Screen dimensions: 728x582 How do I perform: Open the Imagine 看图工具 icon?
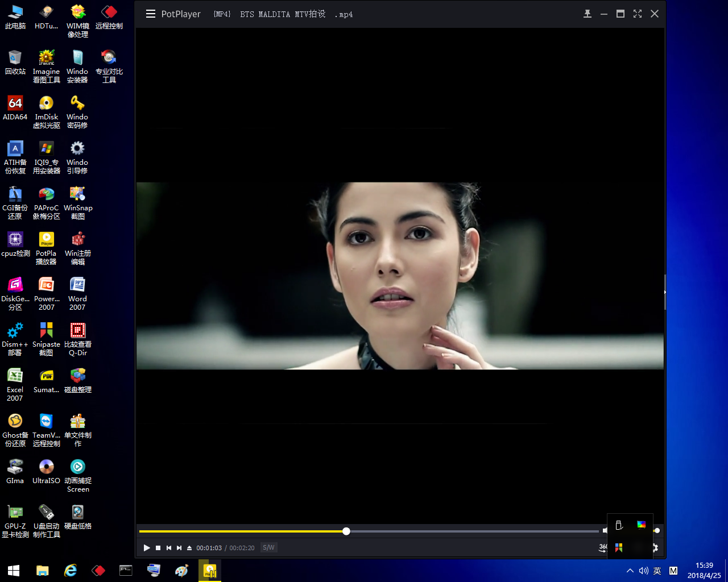[x=47, y=66]
